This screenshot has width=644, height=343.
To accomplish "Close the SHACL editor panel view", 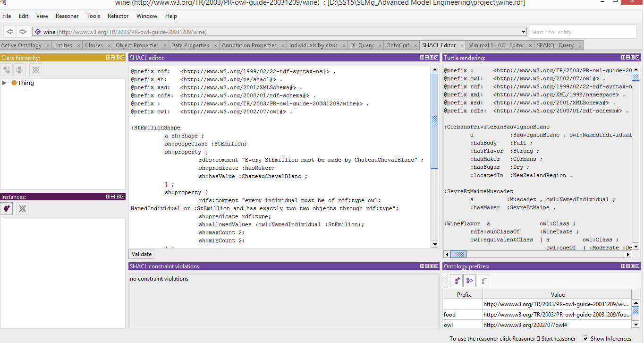I will pyautogui.click(x=437, y=58).
